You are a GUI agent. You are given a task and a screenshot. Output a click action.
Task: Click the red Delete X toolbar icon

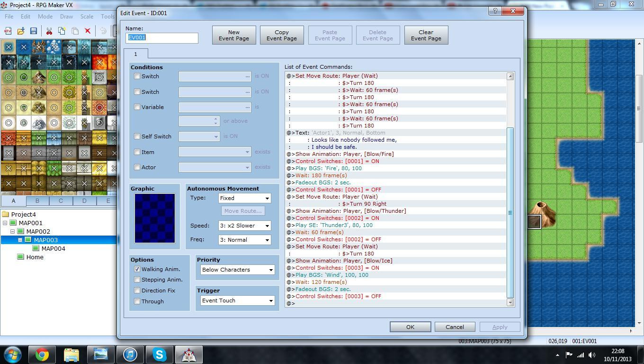(x=88, y=31)
